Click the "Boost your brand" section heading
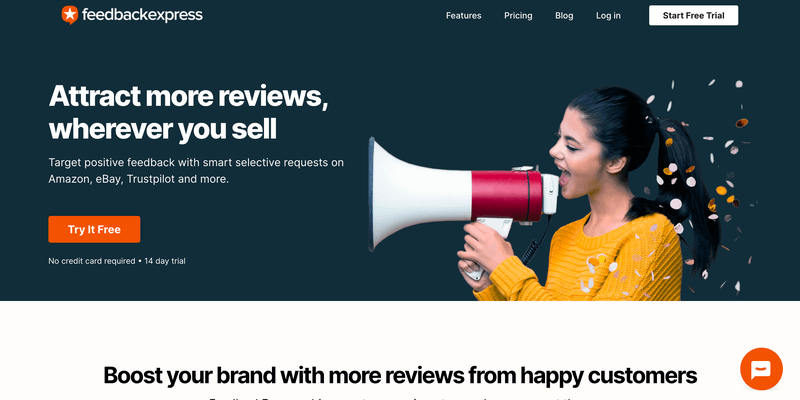 tap(400, 375)
